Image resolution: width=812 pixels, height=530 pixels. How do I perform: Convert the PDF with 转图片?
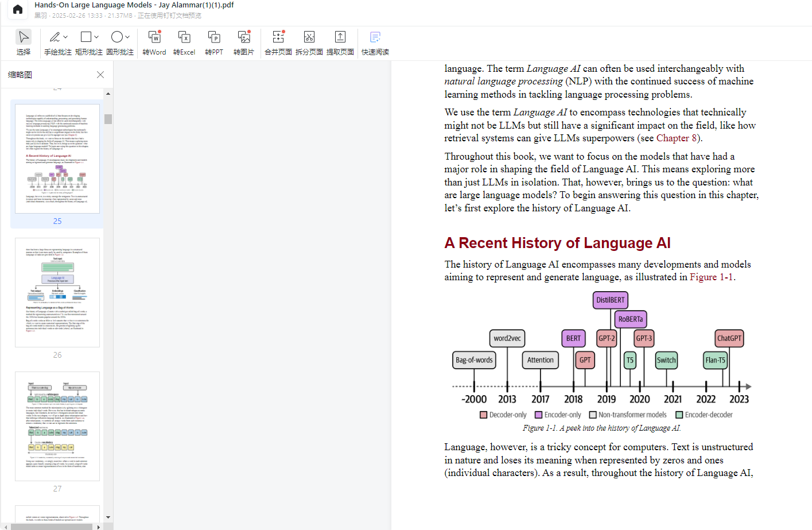[244, 42]
